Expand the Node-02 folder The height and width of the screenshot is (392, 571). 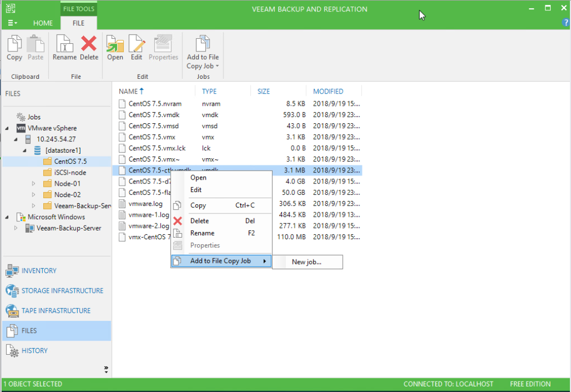[x=33, y=195]
